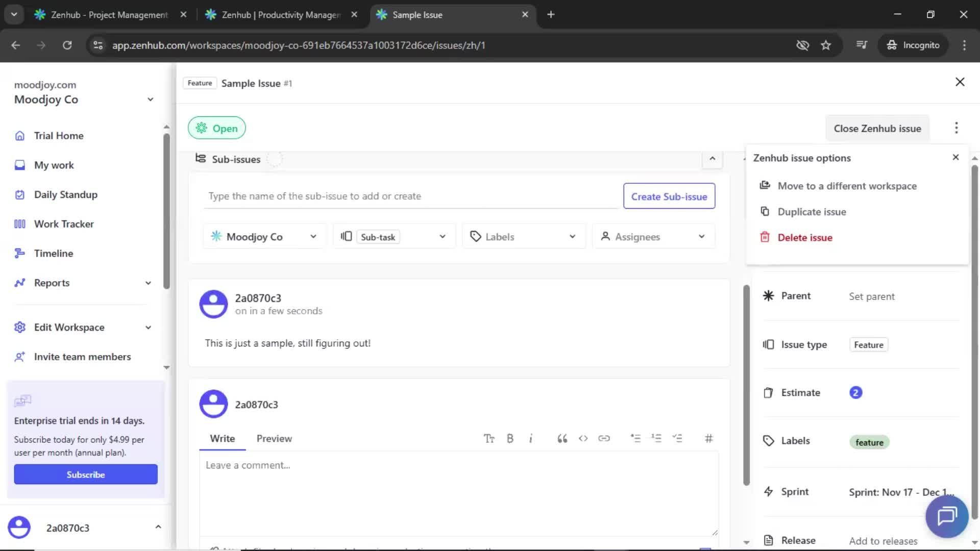Click the Close Zenhub issue button

pos(877,128)
